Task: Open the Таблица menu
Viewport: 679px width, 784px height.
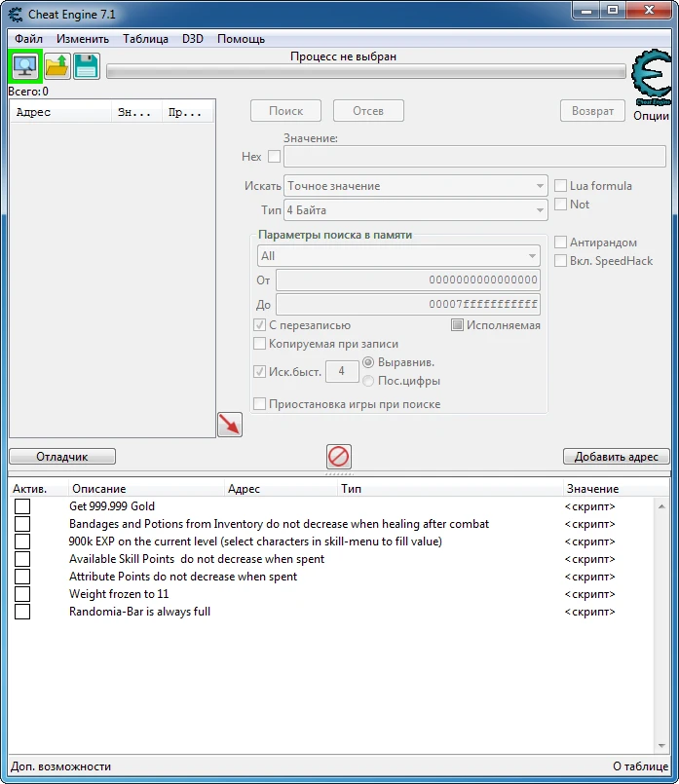Action: click(x=145, y=39)
